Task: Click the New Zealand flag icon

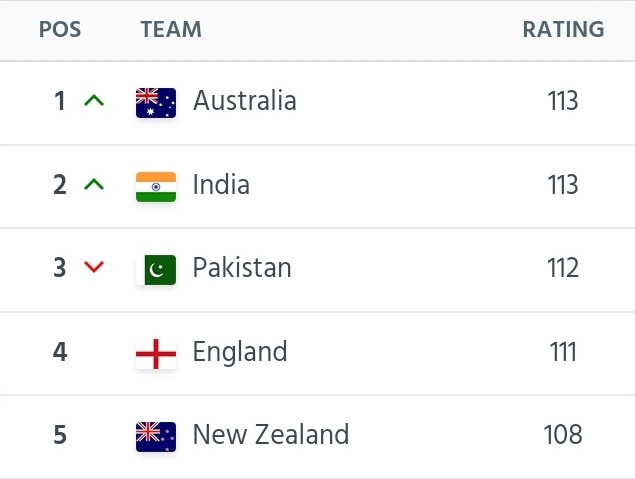Action: (156, 437)
